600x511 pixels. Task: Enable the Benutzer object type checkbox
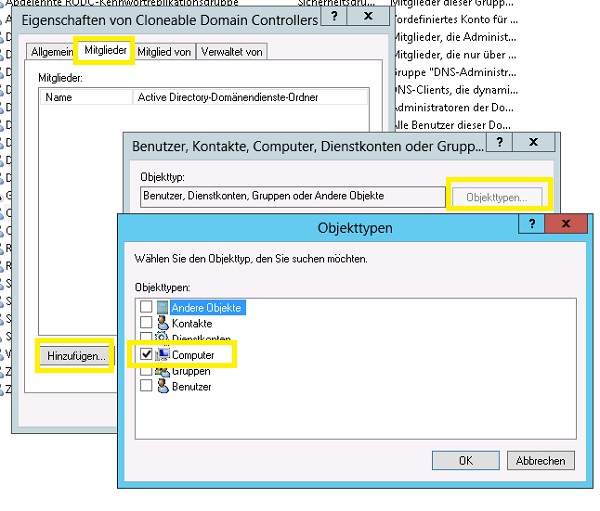pos(146,385)
